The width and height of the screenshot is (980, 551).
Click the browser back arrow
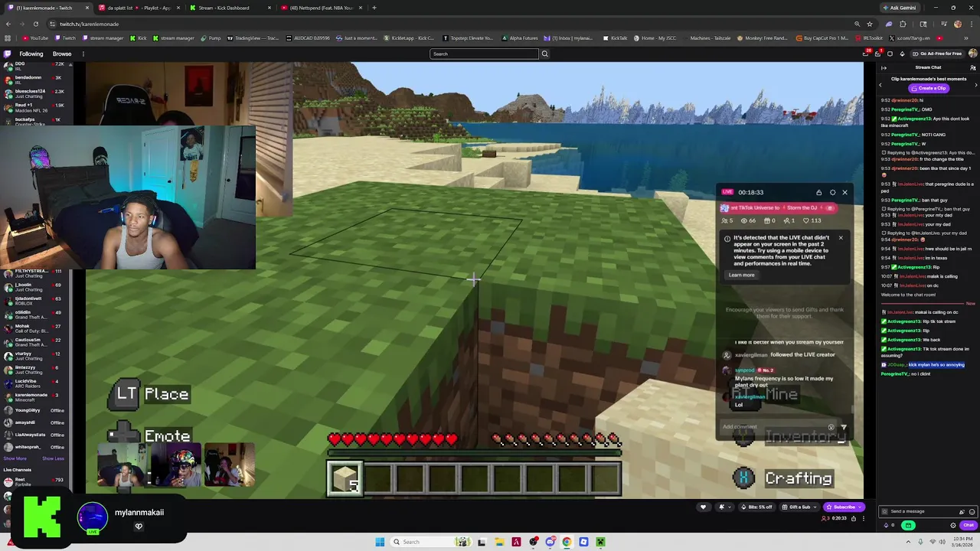pos(8,24)
